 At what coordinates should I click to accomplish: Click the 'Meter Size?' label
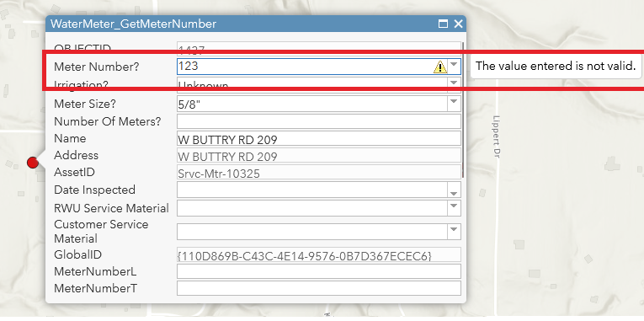(85, 104)
